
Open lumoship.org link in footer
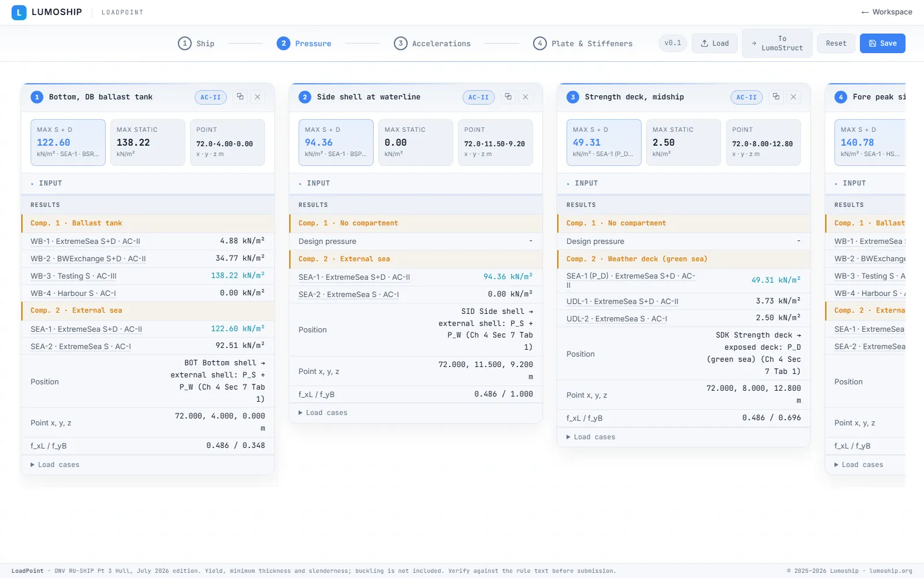[891, 571]
